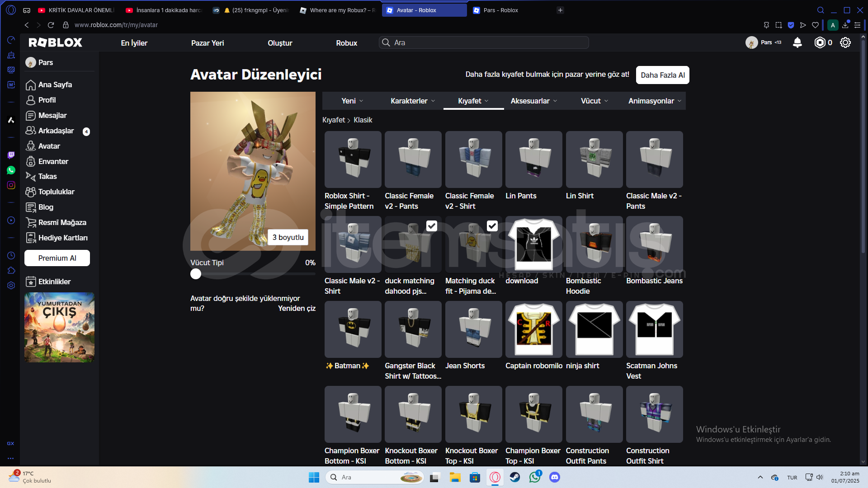This screenshot has height=488, width=868.
Task: Open Arkadaşlar in the sidebar
Action: (x=50, y=131)
